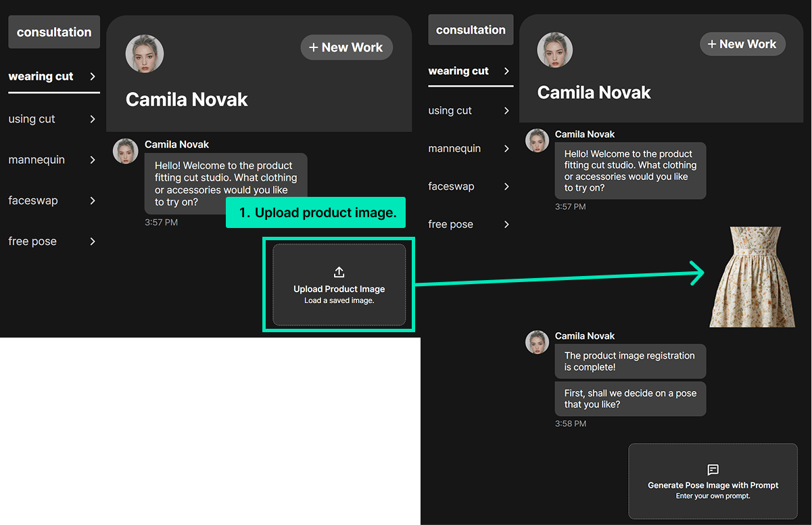Expand chevron next to 'wearing cut' in left panel
This screenshot has height=525, width=812.
click(x=93, y=76)
